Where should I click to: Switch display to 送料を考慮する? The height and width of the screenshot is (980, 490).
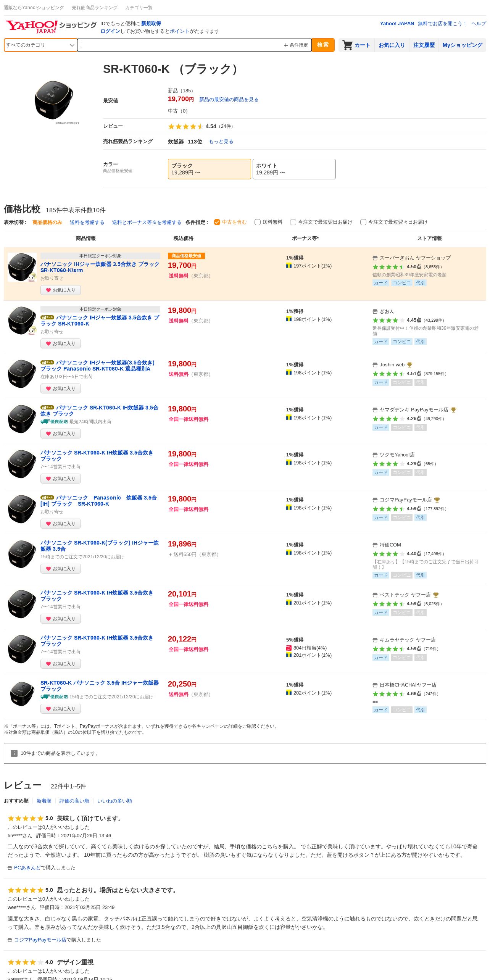[87, 222]
